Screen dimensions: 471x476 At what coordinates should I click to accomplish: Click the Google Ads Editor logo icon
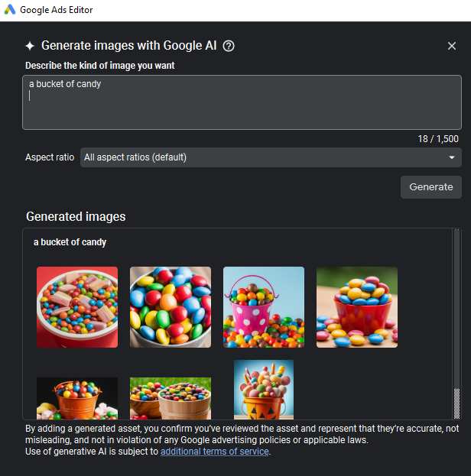10,10
